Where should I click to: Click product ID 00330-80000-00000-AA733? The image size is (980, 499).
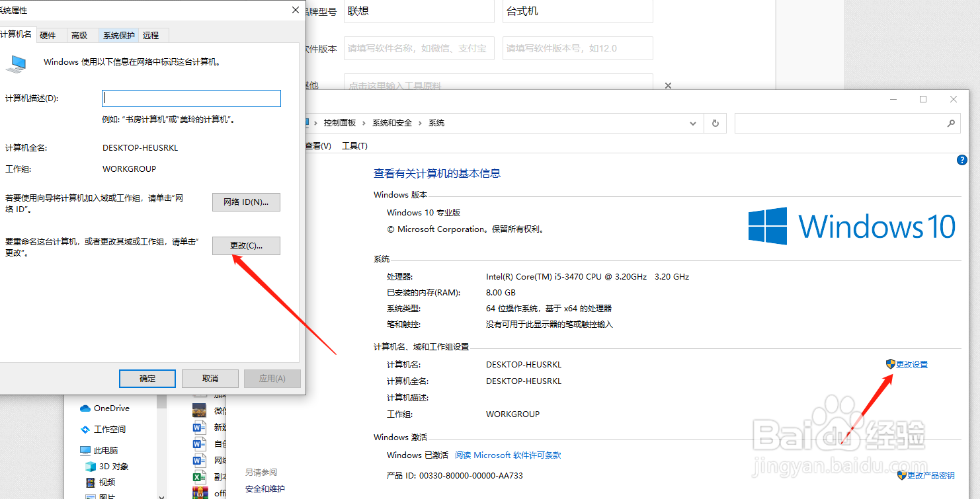(x=471, y=476)
